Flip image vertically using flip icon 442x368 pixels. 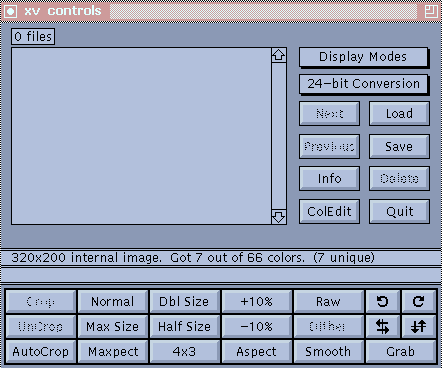tap(419, 326)
